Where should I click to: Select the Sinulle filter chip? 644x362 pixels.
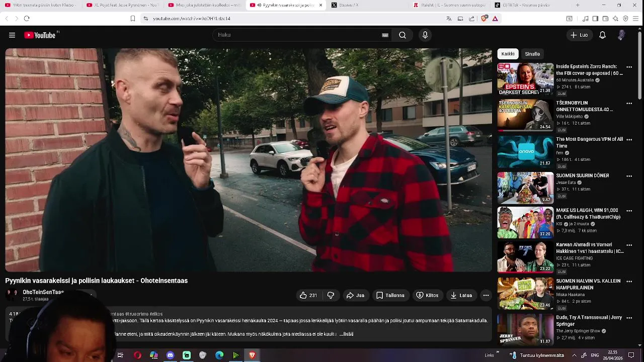[x=532, y=54]
